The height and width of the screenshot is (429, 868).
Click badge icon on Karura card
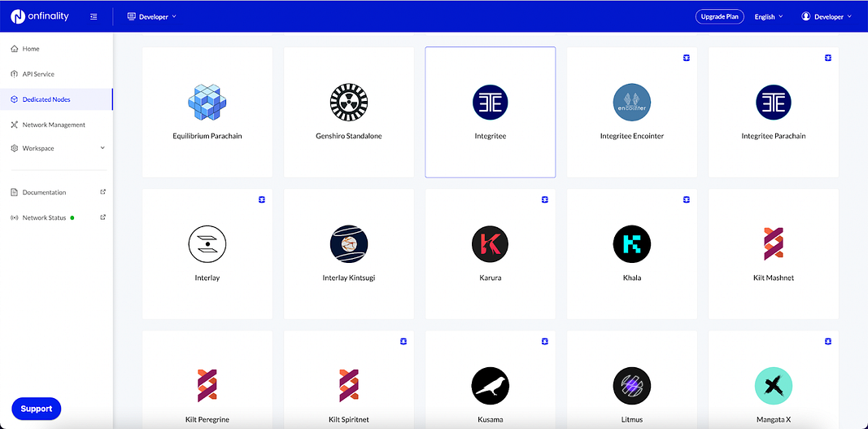(545, 199)
